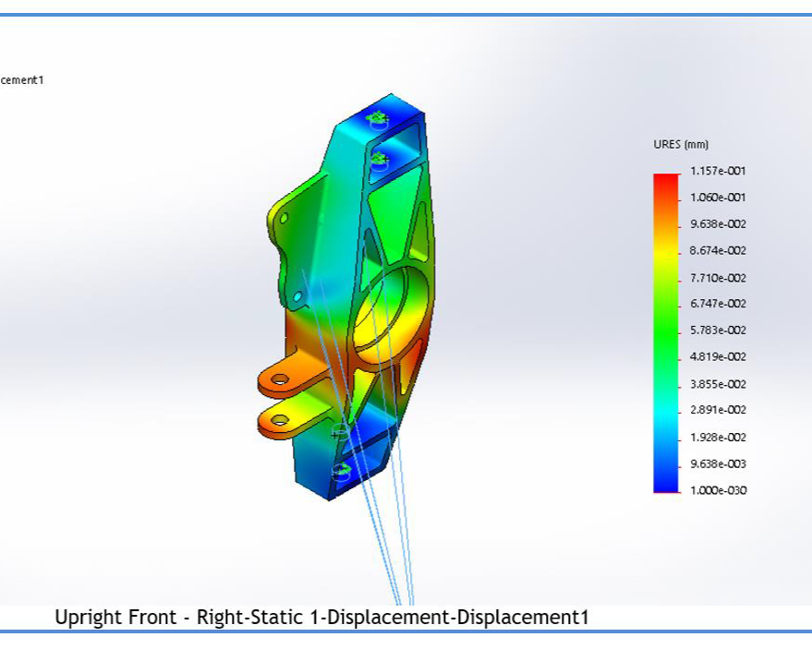Select the maximum value 1.157e-001 label
Viewport: 812px width, 649px height.
pyautogui.click(x=718, y=172)
